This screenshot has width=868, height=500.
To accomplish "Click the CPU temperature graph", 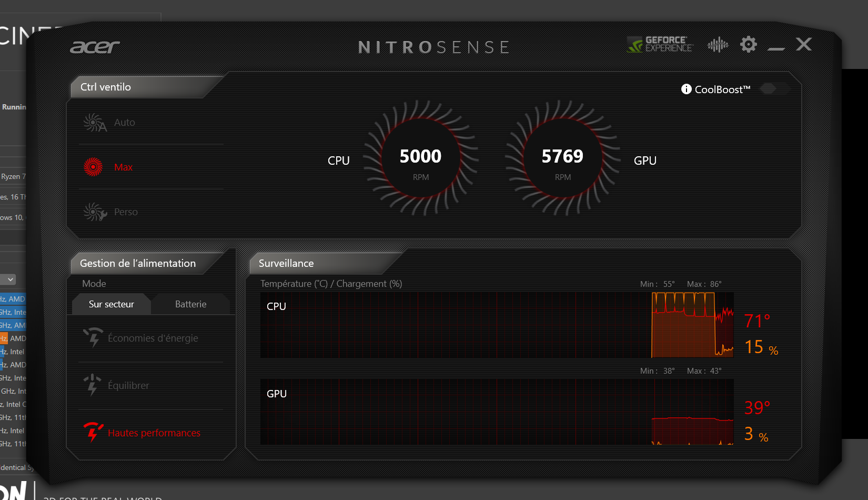I will 497,325.
